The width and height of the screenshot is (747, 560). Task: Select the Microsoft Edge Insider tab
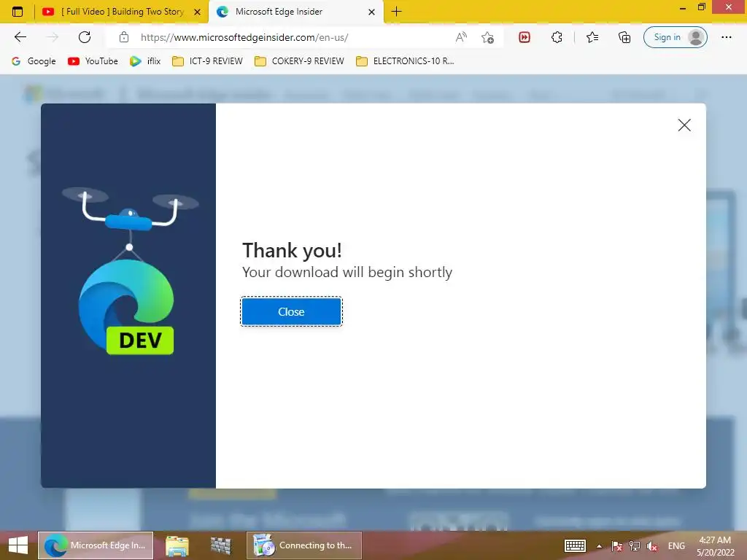click(295, 12)
